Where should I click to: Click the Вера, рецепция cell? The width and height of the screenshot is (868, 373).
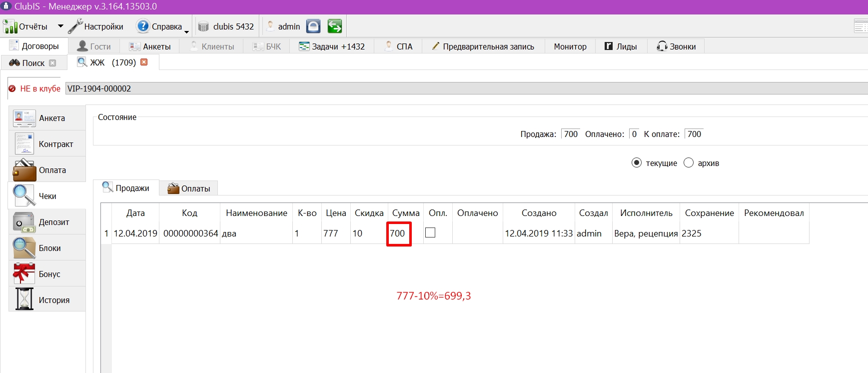point(646,233)
